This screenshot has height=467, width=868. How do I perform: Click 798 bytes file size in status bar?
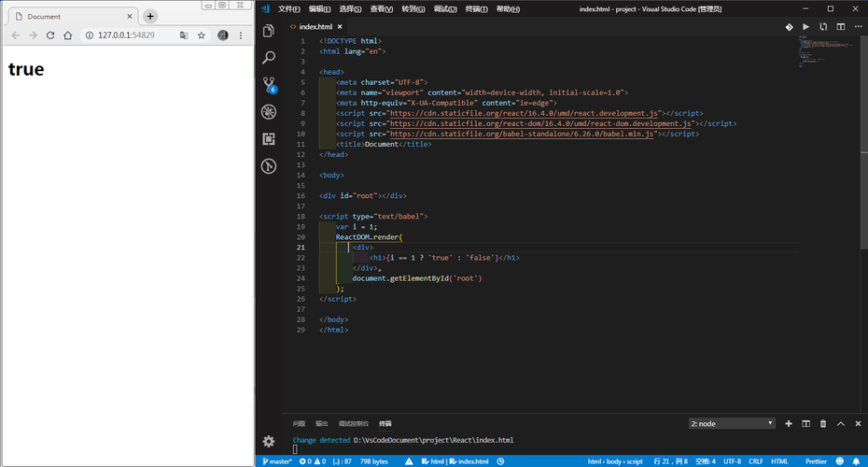pyautogui.click(x=373, y=461)
